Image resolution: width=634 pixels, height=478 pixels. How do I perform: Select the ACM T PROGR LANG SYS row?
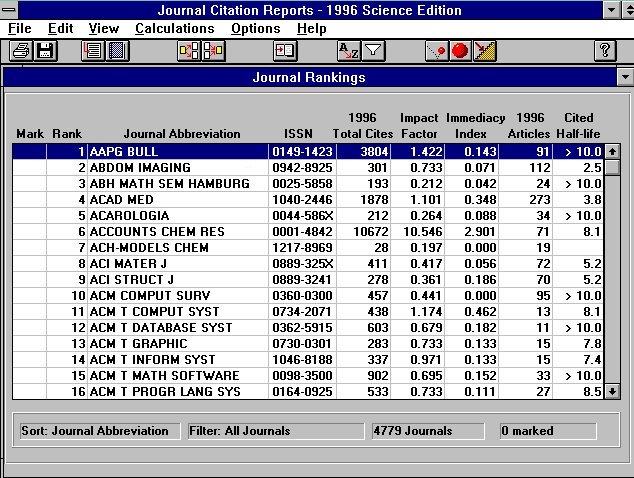pyautogui.click(x=308, y=391)
